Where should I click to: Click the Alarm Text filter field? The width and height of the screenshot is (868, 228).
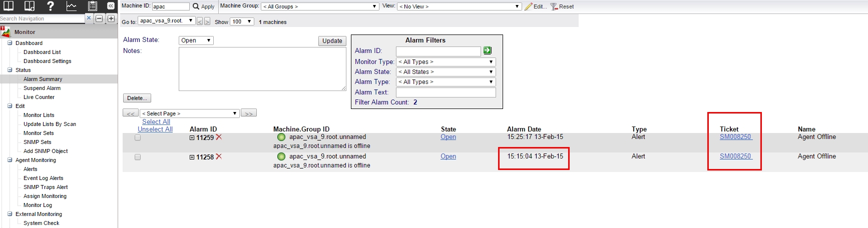[446, 92]
